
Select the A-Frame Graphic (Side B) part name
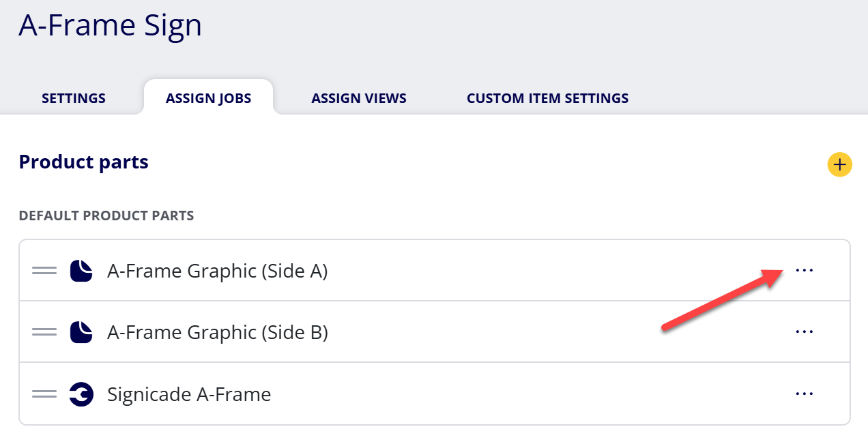click(x=218, y=332)
